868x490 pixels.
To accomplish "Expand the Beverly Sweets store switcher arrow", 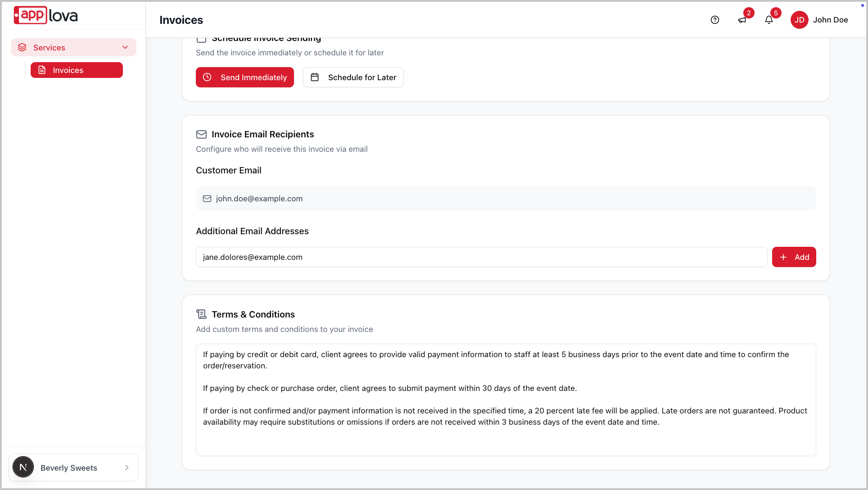I will coord(127,467).
